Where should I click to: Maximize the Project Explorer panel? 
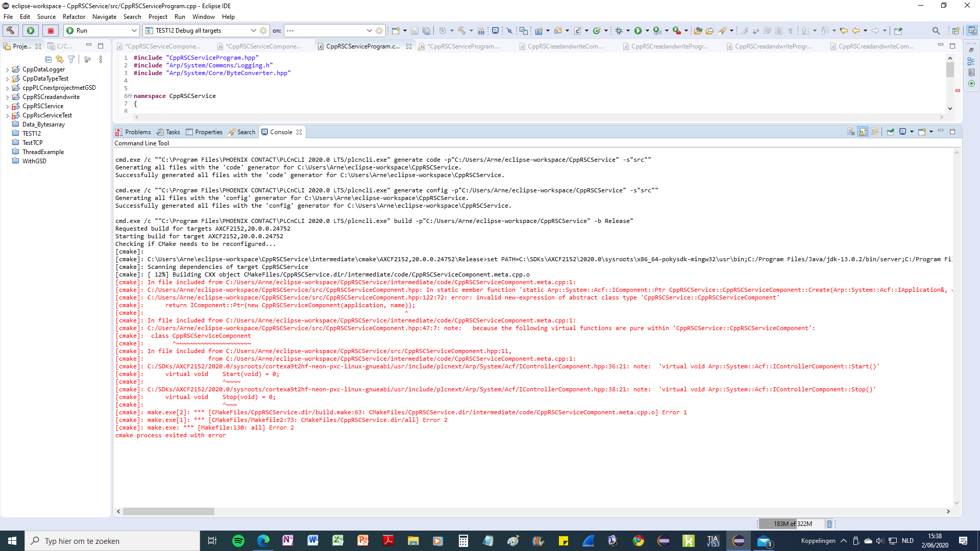[x=101, y=46]
